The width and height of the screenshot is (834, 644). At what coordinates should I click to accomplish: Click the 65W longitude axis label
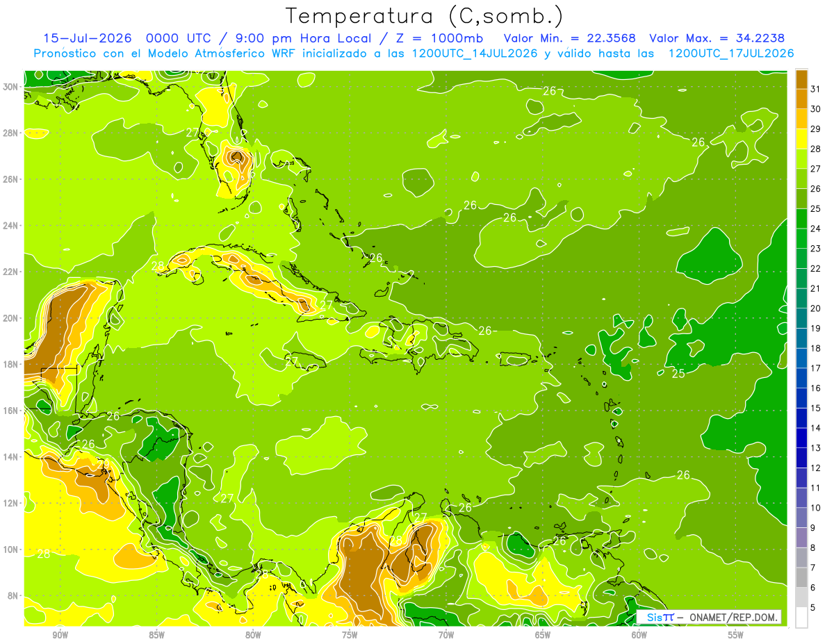pos(543,635)
